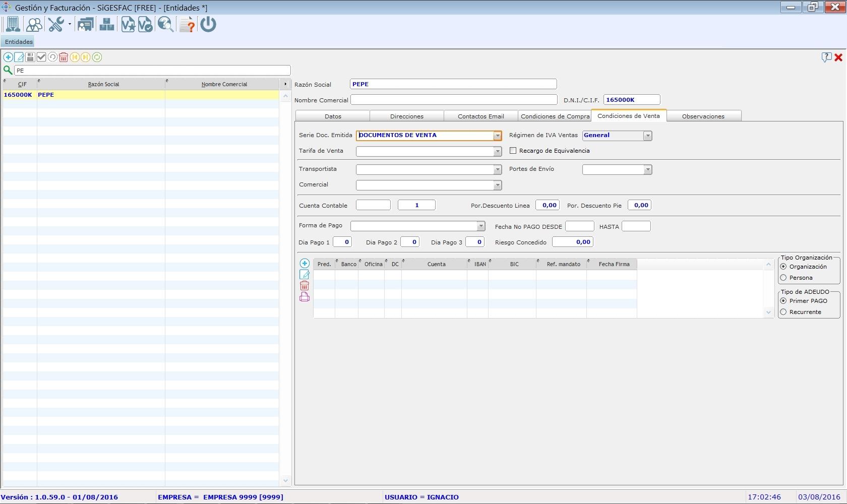
Task: Open the contact cards folder icon
Action: [85, 24]
